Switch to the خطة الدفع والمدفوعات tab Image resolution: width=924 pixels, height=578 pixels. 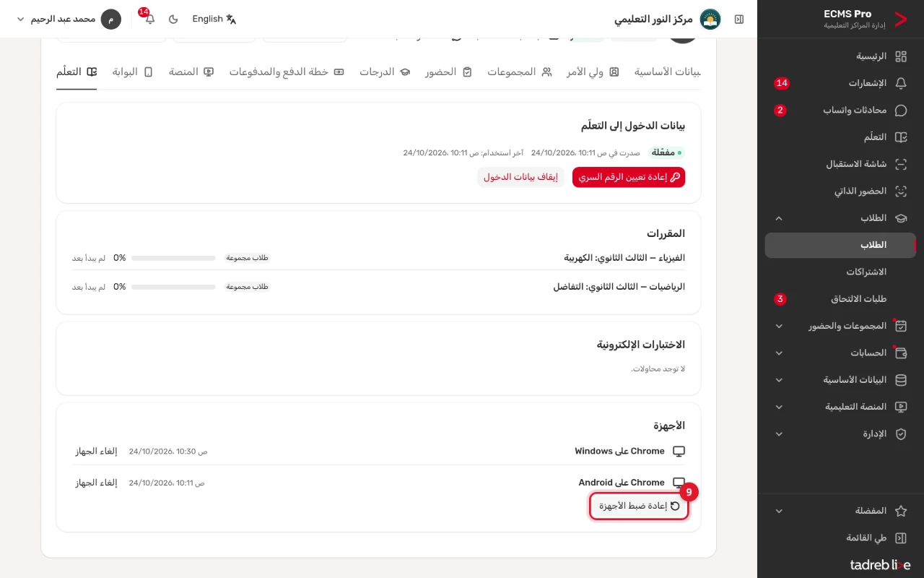coord(287,72)
